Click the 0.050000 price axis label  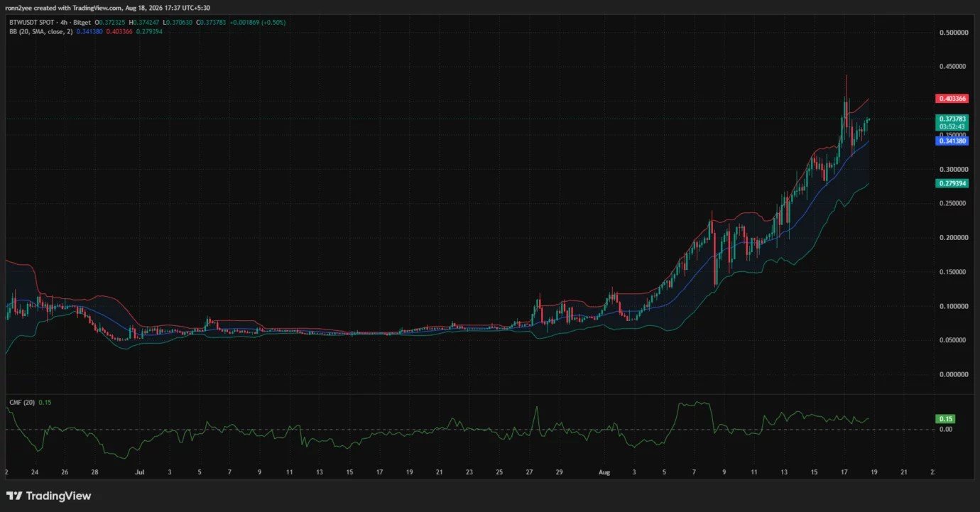(954, 340)
